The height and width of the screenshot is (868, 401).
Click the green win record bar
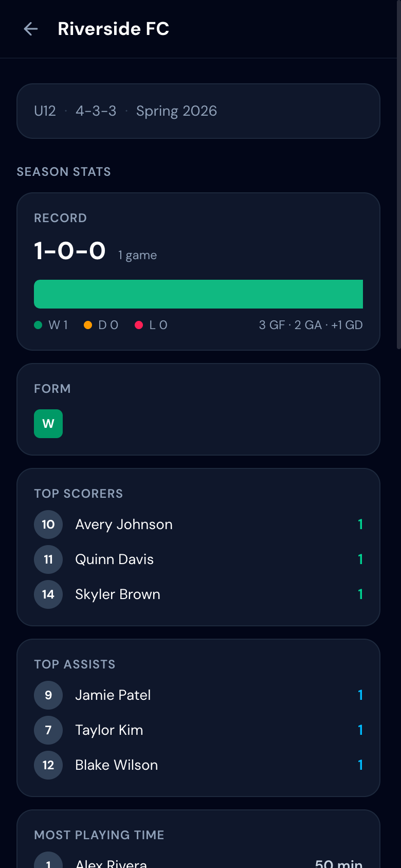click(x=198, y=294)
